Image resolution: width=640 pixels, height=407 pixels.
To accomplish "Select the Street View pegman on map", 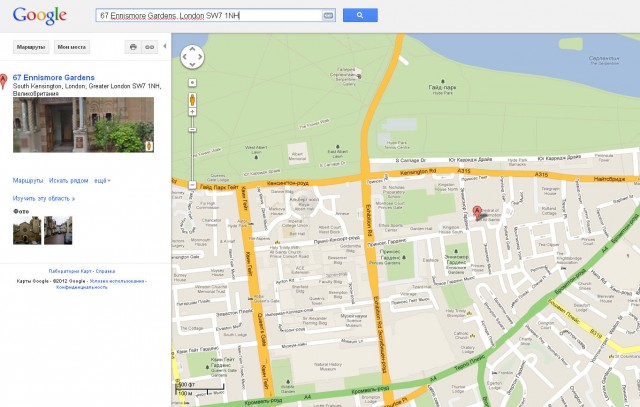I will click(x=191, y=100).
